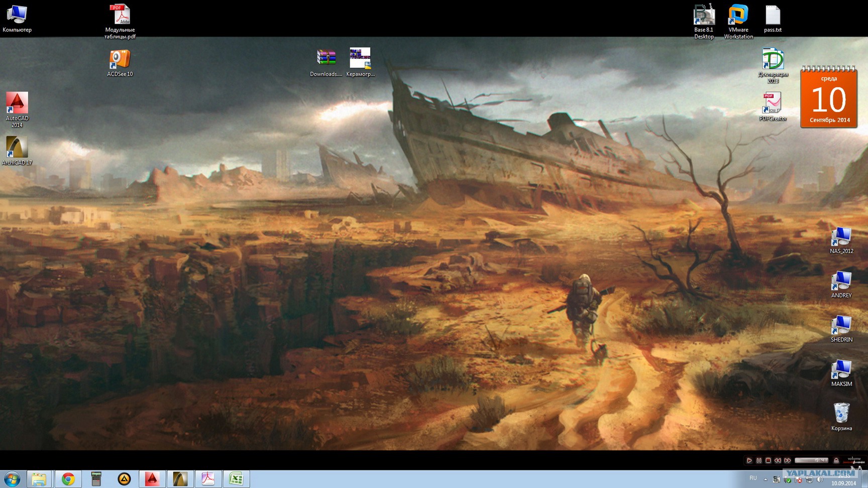Open the network connection tray icon
This screenshot has width=868, height=488.
click(809, 479)
